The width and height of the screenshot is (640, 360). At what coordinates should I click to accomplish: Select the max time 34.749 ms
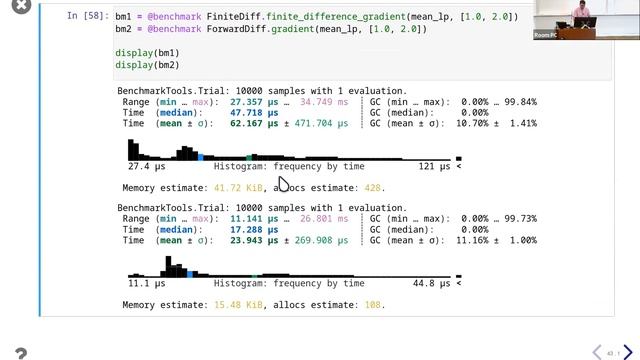coord(324,102)
